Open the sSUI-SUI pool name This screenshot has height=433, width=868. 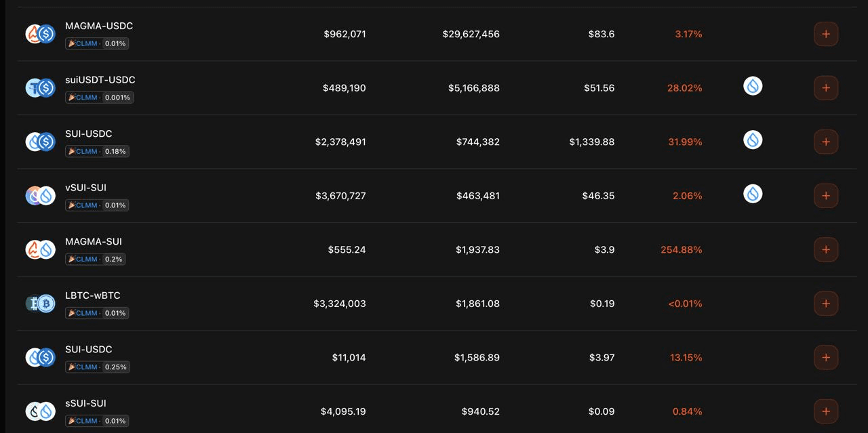click(85, 403)
